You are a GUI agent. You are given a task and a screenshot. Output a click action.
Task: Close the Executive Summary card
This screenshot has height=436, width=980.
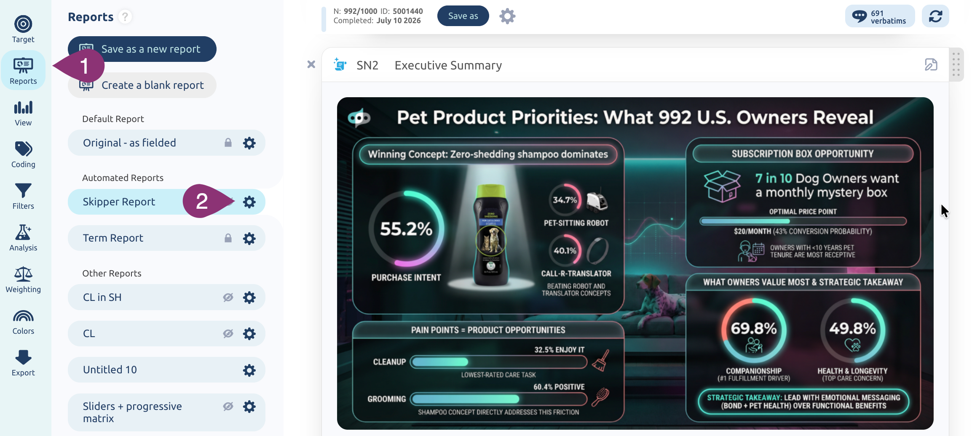pos(311,64)
